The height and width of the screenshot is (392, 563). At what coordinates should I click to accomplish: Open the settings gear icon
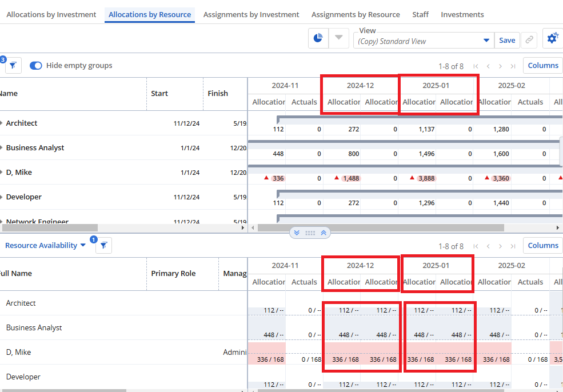[552, 38]
